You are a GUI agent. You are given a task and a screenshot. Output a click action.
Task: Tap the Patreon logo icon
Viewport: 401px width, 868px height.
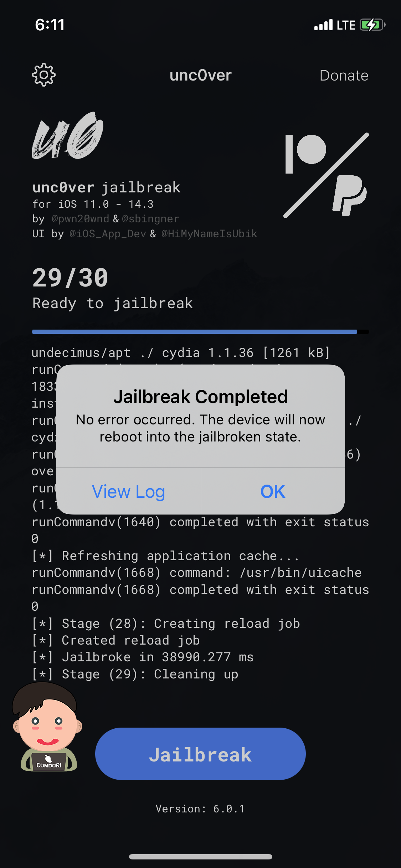(306, 154)
